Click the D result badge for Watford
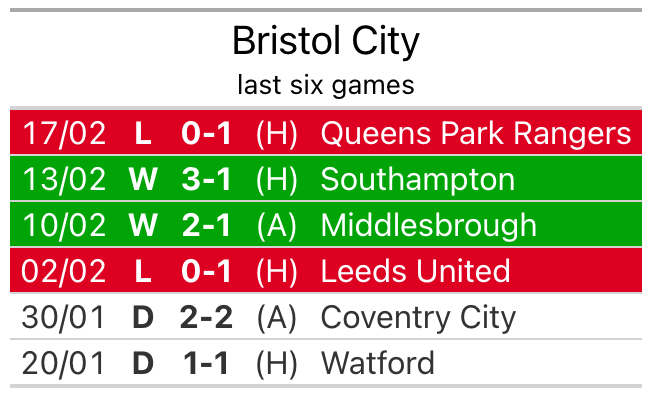Image resolution: width=652 pixels, height=396 pixels. (143, 363)
